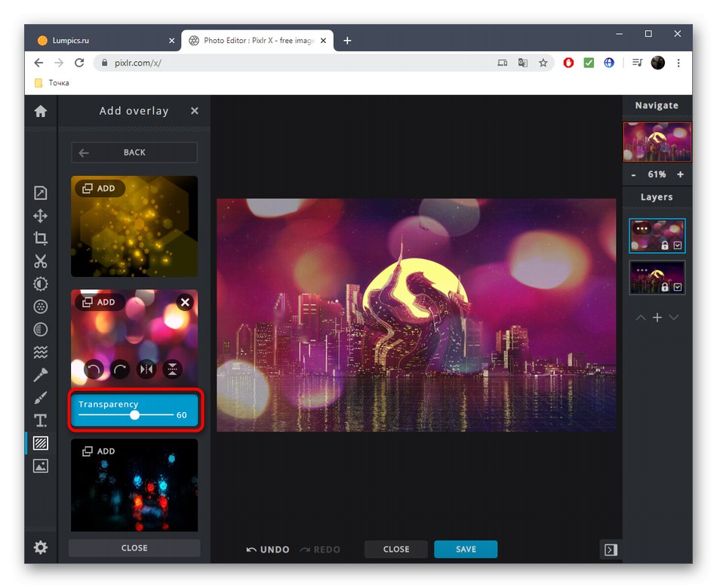Select the Cutout scissors tool
The height and width of the screenshot is (588, 717).
[x=40, y=261]
